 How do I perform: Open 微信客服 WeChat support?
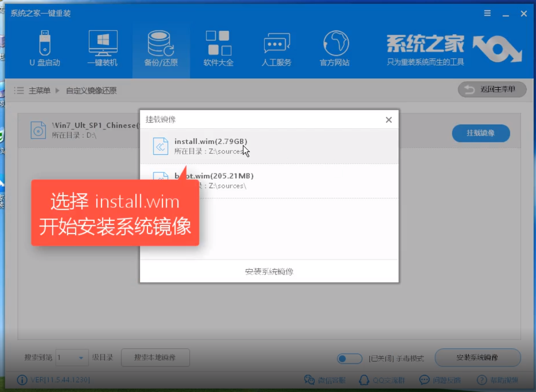[325, 380]
